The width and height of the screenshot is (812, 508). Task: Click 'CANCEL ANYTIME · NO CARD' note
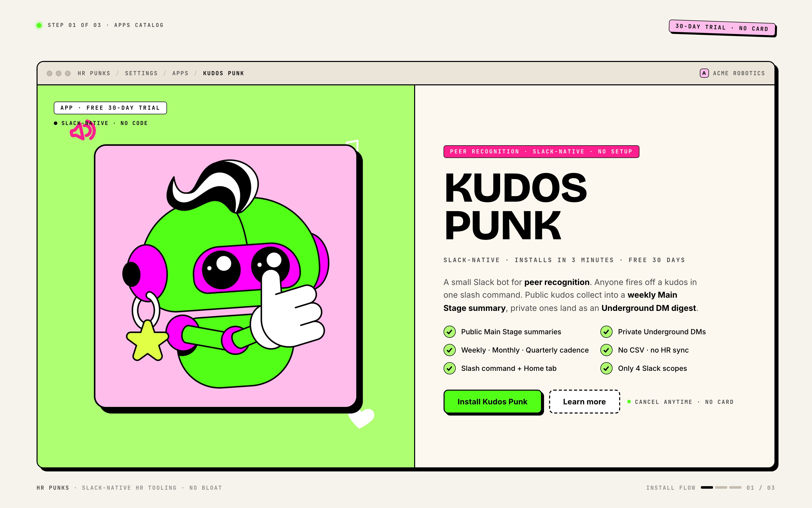coord(684,402)
